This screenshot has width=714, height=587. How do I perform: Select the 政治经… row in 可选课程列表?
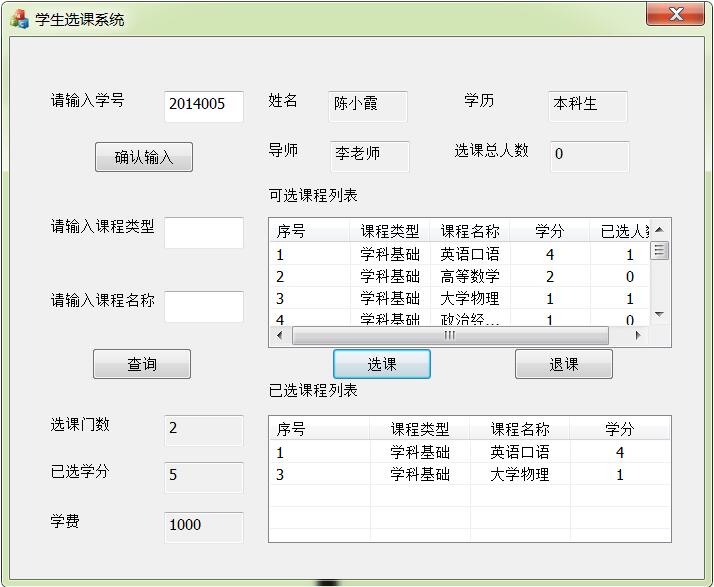[459, 318]
